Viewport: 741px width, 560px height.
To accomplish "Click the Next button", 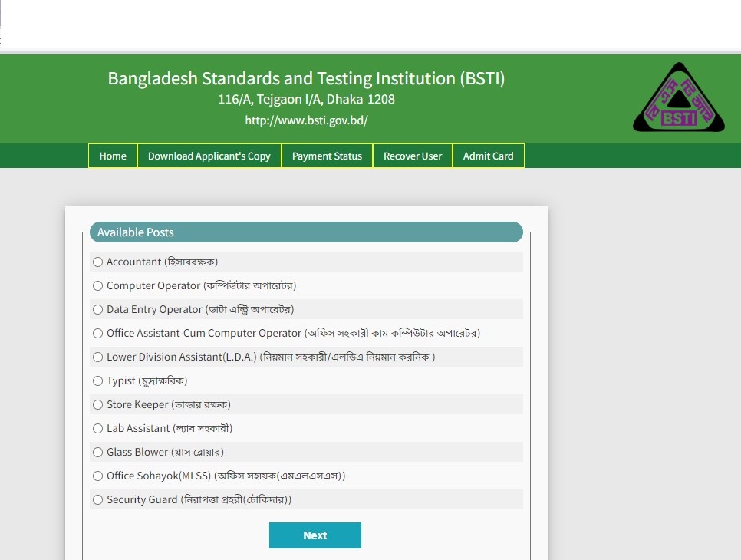I will pyautogui.click(x=315, y=535).
